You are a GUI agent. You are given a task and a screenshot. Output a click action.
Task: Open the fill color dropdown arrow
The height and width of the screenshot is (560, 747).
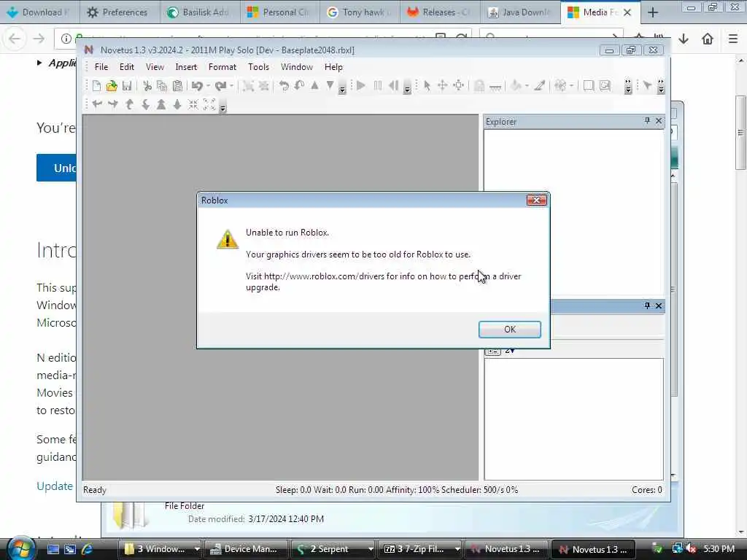527,86
